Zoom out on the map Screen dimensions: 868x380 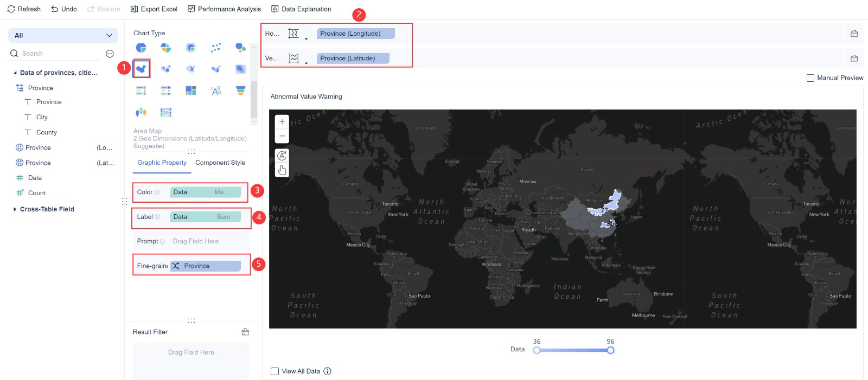click(282, 136)
